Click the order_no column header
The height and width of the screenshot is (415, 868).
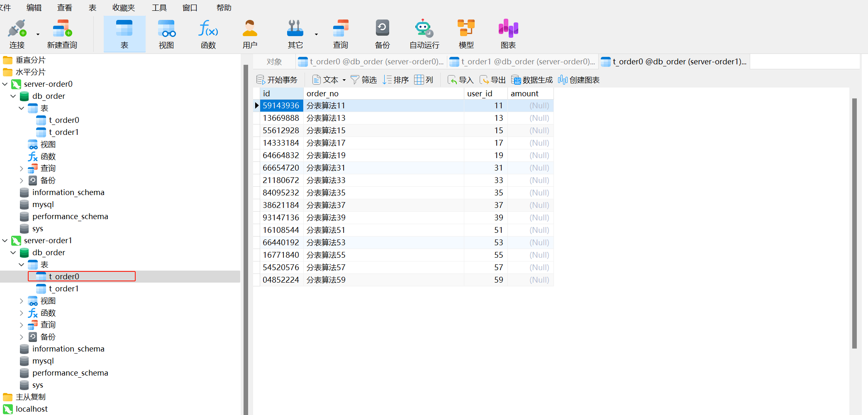pyautogui.click(x=383, y=94)
